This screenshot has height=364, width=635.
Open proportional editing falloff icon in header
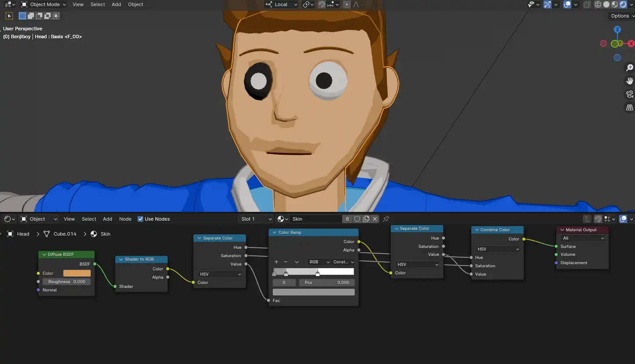click(x=356, y=4)
